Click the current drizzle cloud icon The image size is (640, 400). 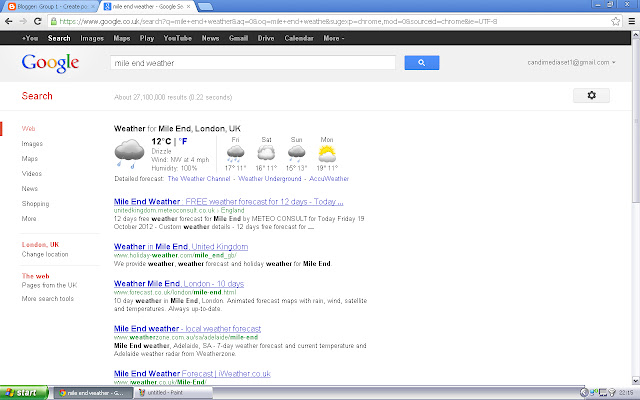129,154
